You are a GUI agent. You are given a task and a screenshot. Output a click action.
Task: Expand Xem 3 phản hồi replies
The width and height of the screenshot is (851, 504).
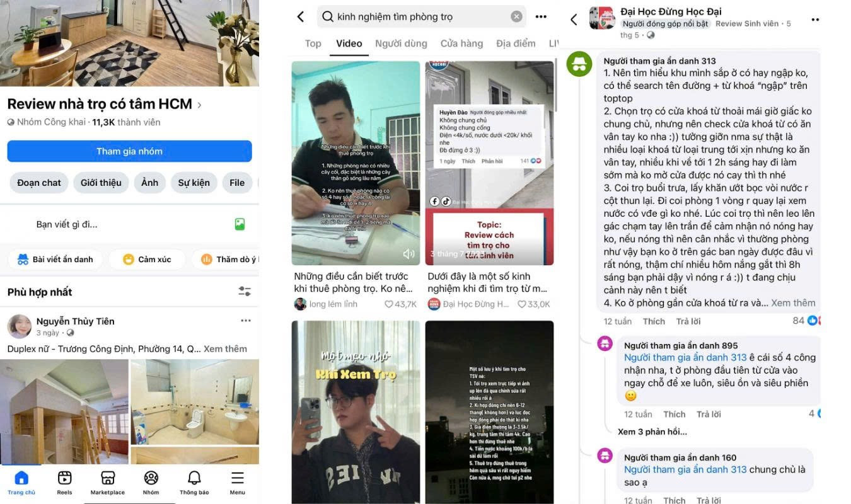point(652,432)
